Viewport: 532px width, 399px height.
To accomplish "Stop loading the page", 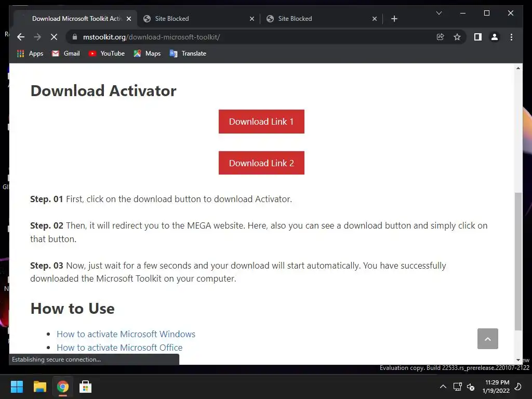I will click(54, 37).
